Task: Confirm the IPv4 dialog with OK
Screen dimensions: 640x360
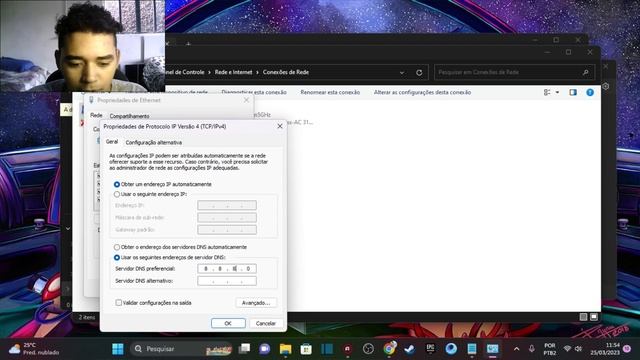Action: pyautogui.click(x=228, y=323)
